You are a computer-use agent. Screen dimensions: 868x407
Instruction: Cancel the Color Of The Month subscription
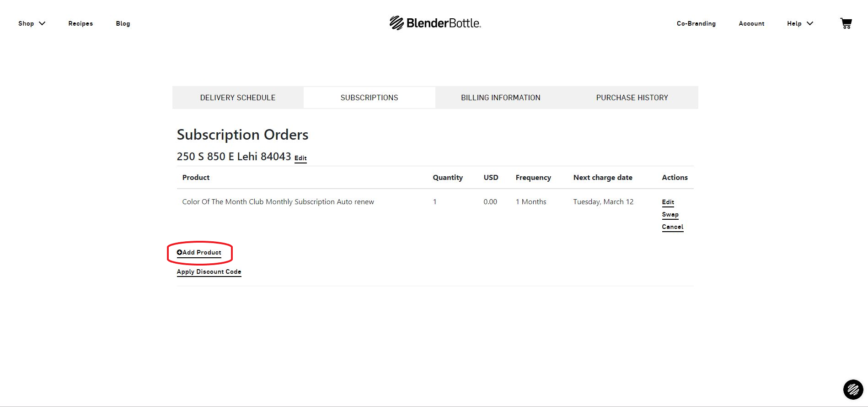click(x=673, y=227)
